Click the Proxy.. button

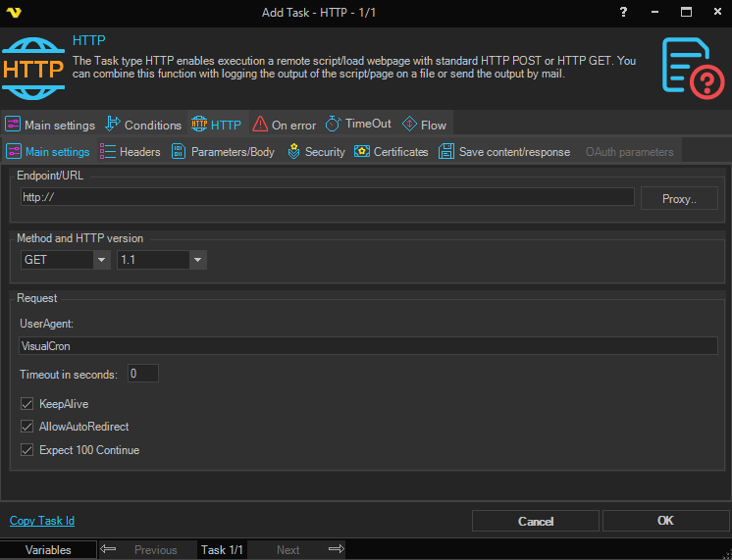pyautogui.click(x=679, y=199)
